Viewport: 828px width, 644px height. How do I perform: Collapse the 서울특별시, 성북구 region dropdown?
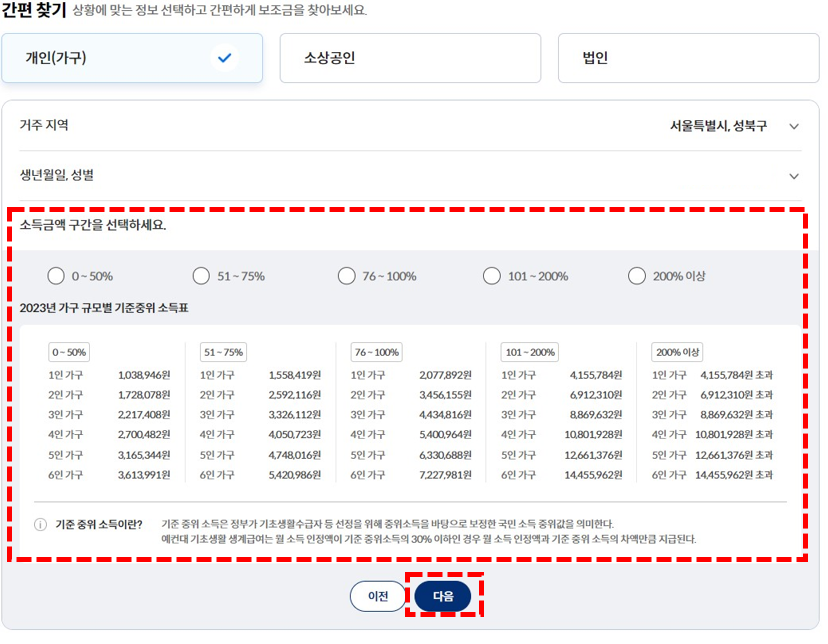(x=795, y=127)
